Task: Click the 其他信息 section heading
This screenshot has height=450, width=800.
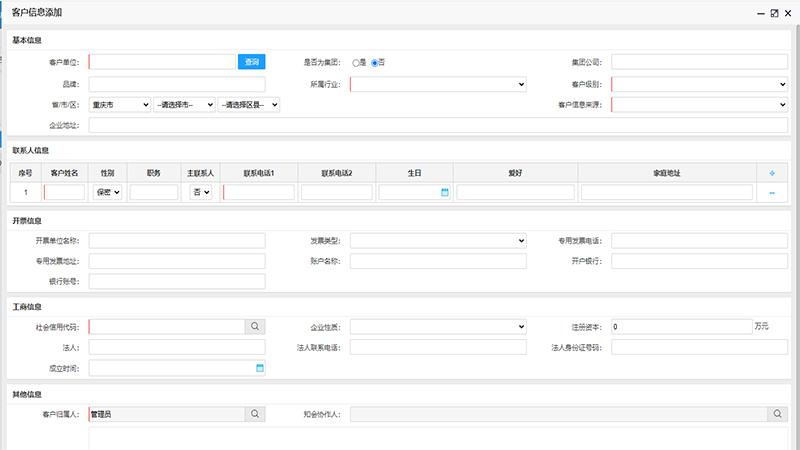Action: pos(27,394)
